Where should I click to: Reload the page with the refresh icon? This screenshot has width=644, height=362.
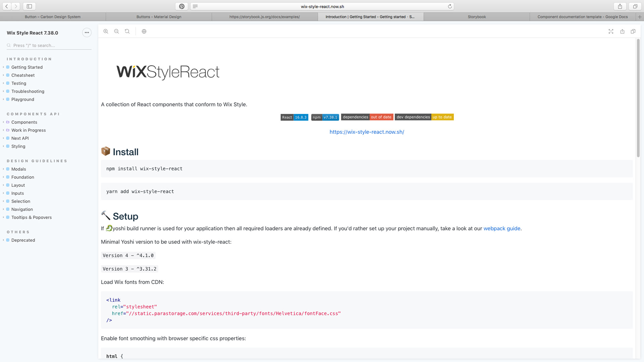click(450, 6)
